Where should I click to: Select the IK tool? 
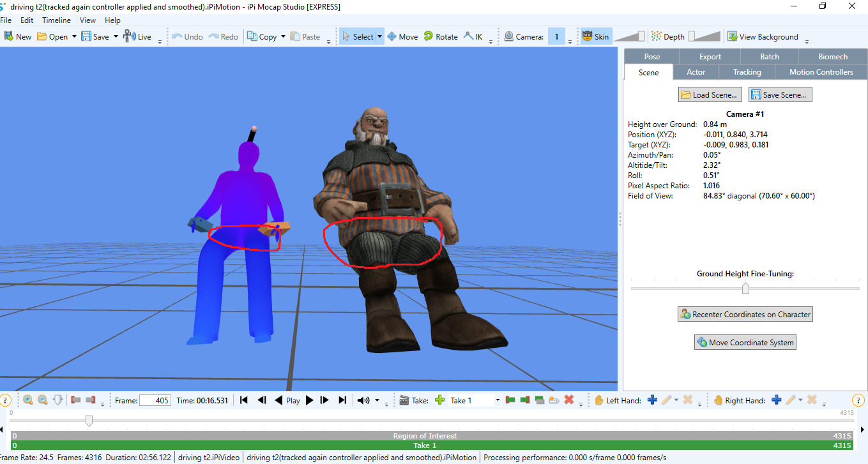click(473, 36)
